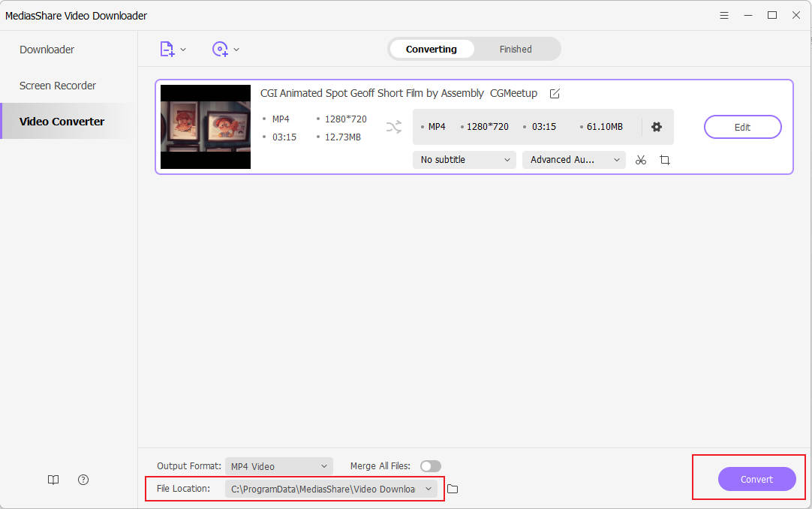This screenshot has width=812, height=509.
Task: Click the output resolution 1280*720 value
Action: pyautogui.click(x=487, y=127)
